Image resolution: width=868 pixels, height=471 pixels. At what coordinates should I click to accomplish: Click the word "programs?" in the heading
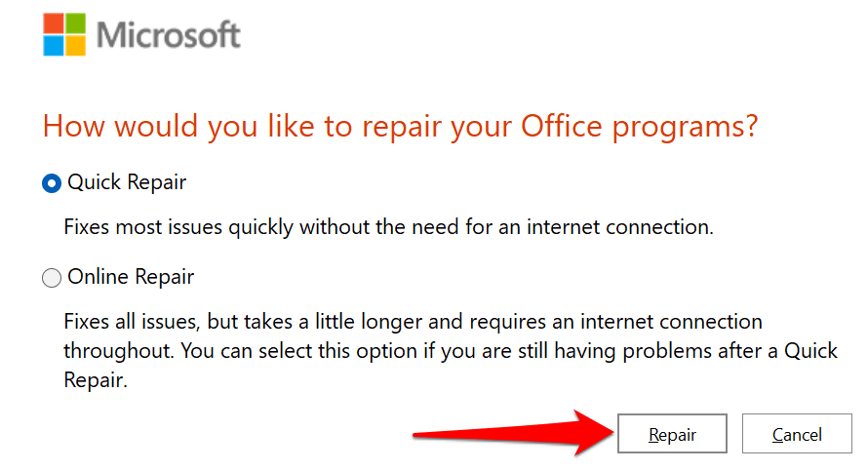(x=697, y=127)
